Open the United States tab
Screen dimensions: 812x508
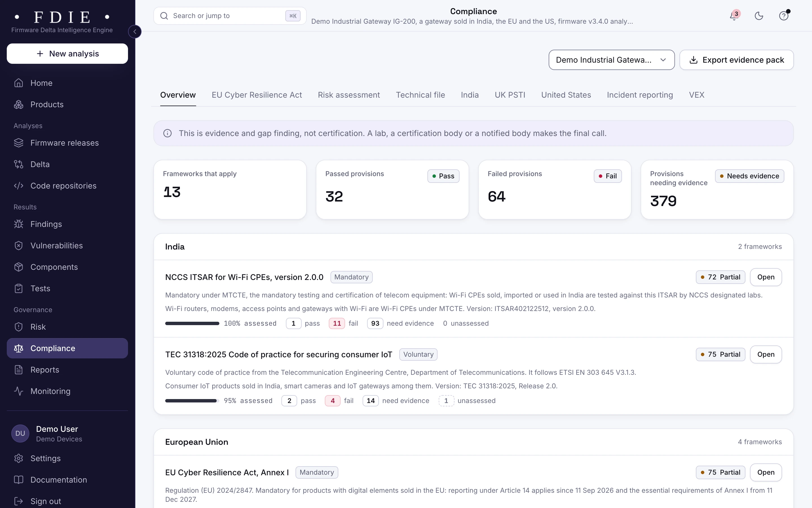tap(566, 95)
